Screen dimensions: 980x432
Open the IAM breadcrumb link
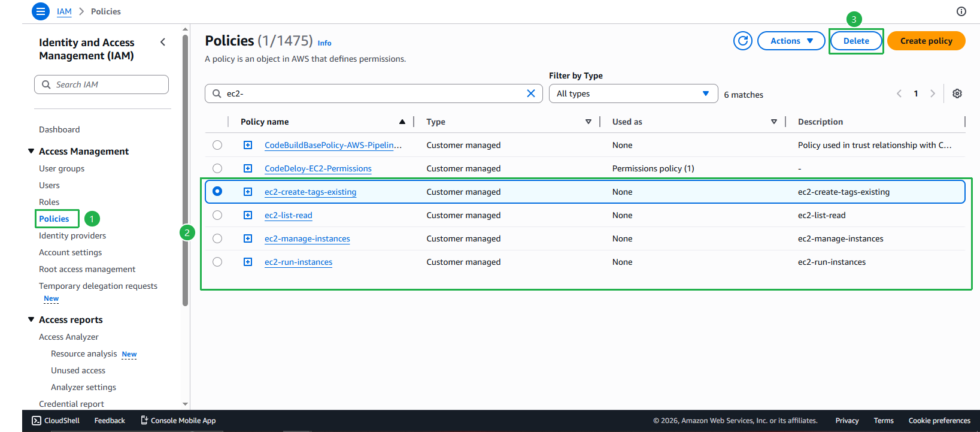64,11
